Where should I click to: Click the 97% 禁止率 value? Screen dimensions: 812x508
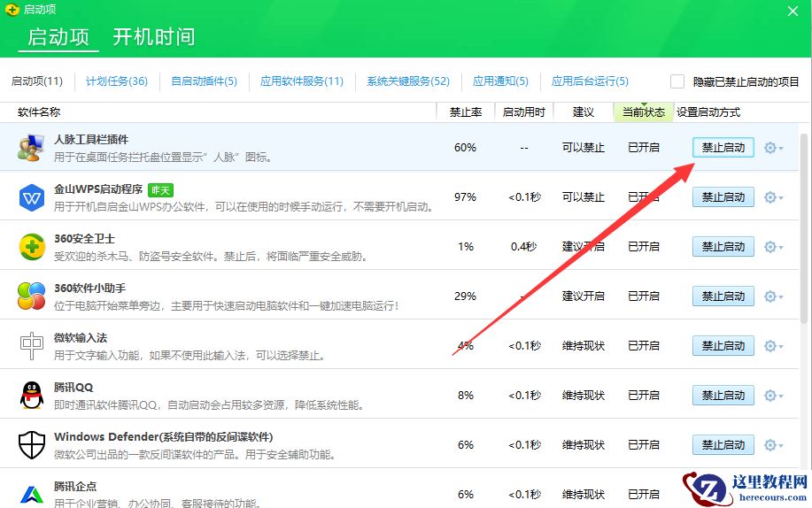pos(465,197)
